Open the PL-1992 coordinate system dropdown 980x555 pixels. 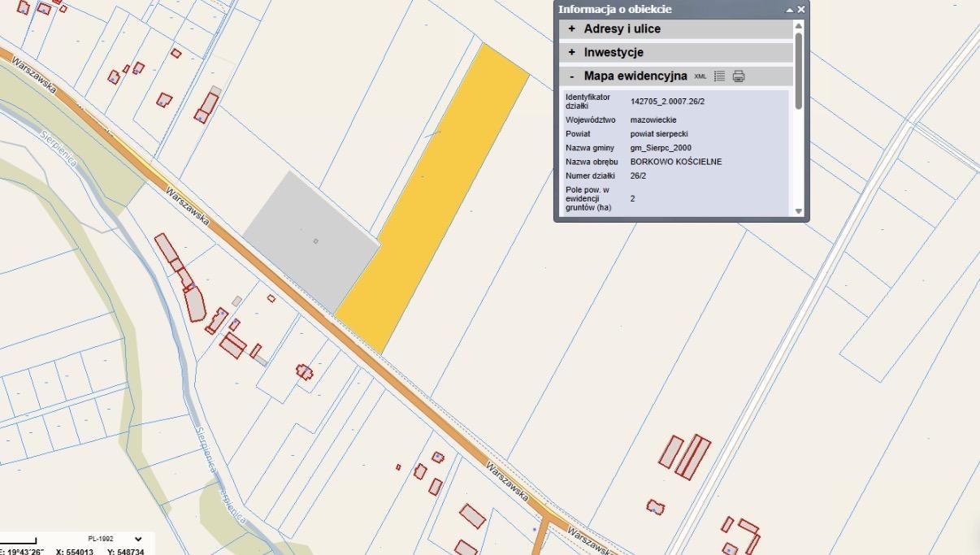point(115,539)
